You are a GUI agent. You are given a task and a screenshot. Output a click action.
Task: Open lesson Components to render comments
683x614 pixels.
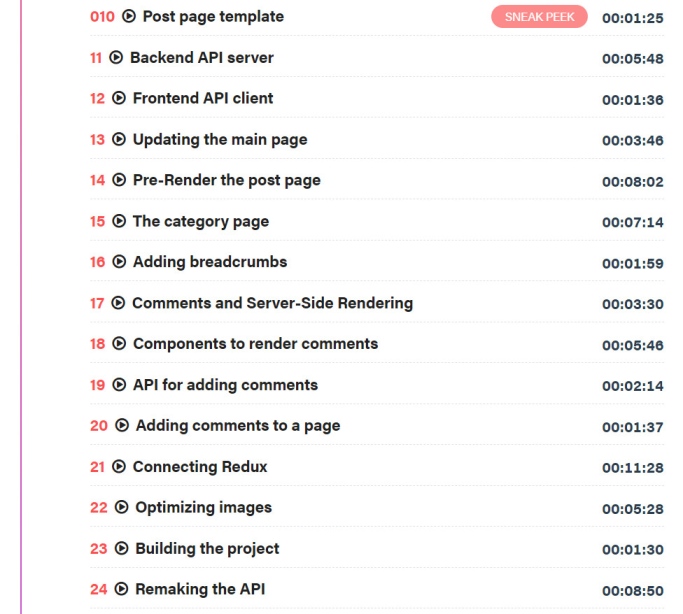[256, 344]
